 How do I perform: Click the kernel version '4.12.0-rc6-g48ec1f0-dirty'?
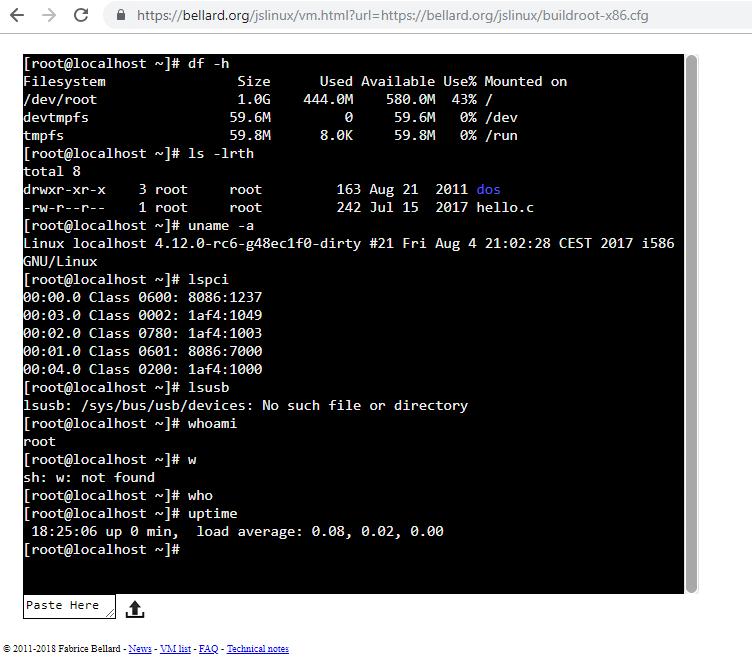pyautogui.click(x=258, y=243)
